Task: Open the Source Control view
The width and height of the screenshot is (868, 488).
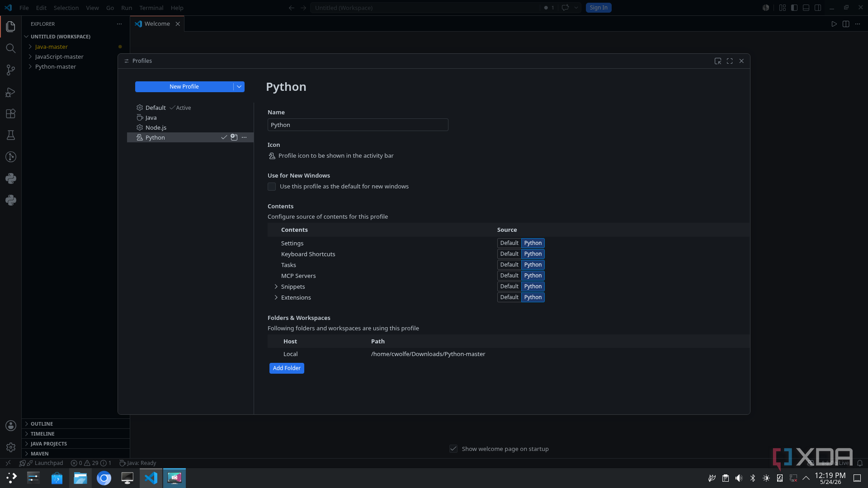Action: point(11,70)
